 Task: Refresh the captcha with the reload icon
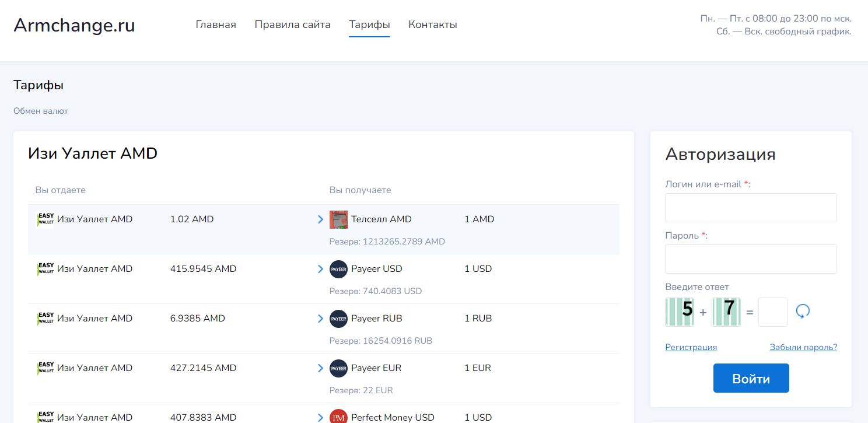pos(803,312)
